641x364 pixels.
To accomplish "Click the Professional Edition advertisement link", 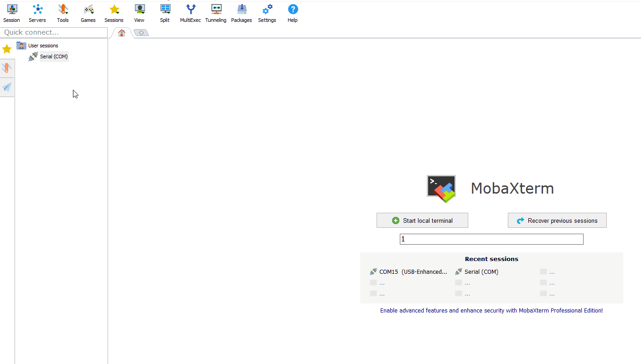I will [491, 310].
